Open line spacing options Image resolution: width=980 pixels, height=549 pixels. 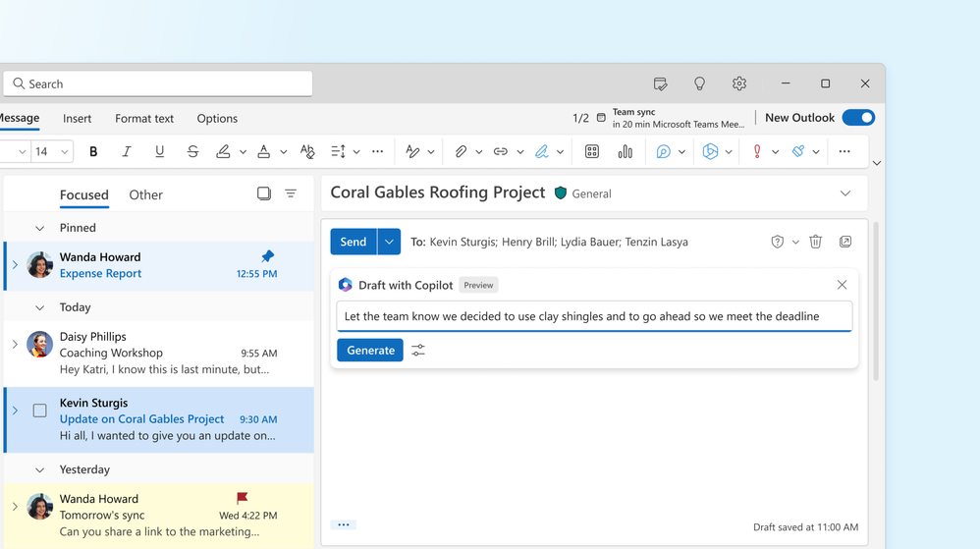[338, 151]
